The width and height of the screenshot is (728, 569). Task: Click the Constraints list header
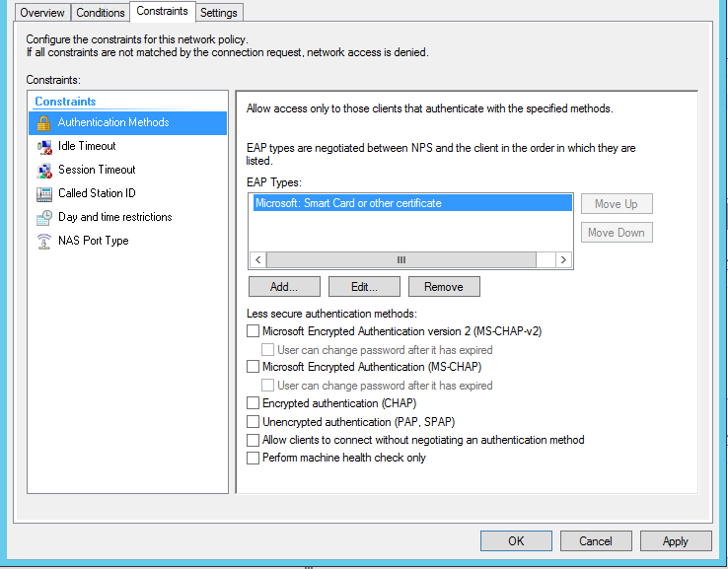[x=65, y=102]
